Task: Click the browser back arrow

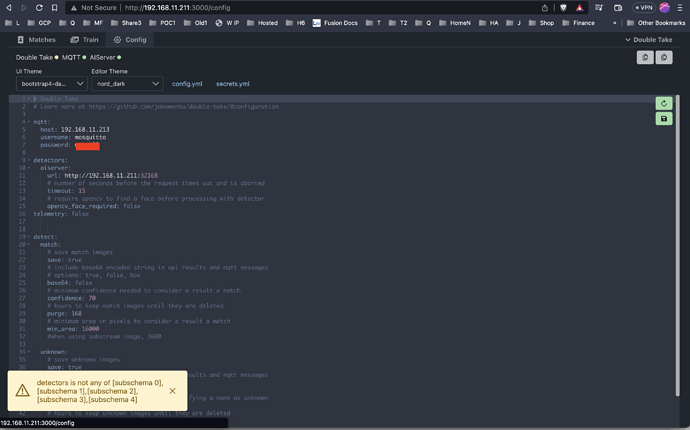Action: [8, 7]
